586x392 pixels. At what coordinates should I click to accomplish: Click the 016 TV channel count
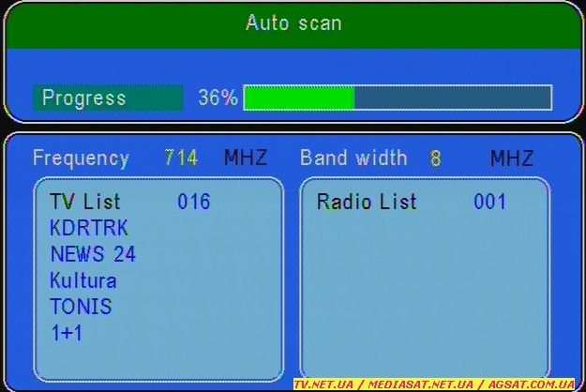coord(194,202)
